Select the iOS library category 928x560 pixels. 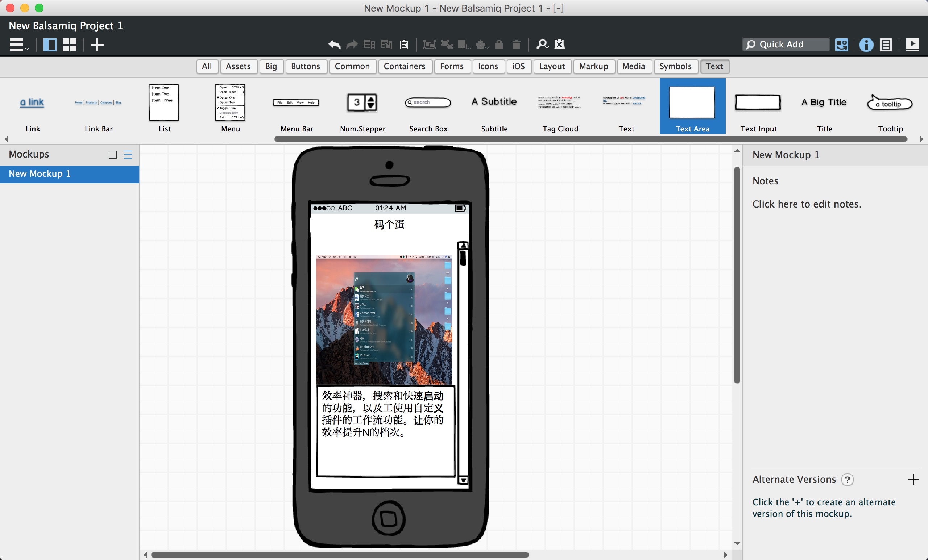pos(518,66)
